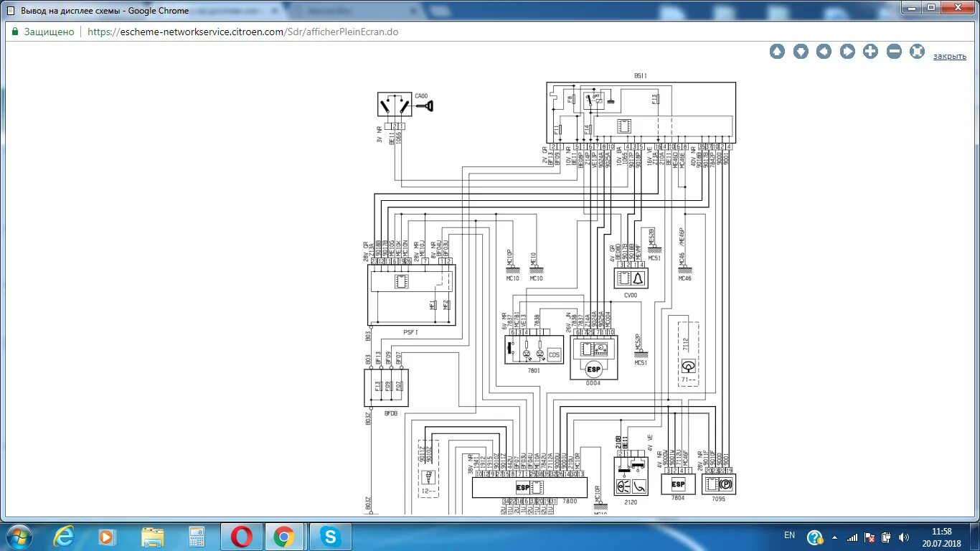Open the volume speaker tray icon
980x551 pixels.
(x=904, y=537)
